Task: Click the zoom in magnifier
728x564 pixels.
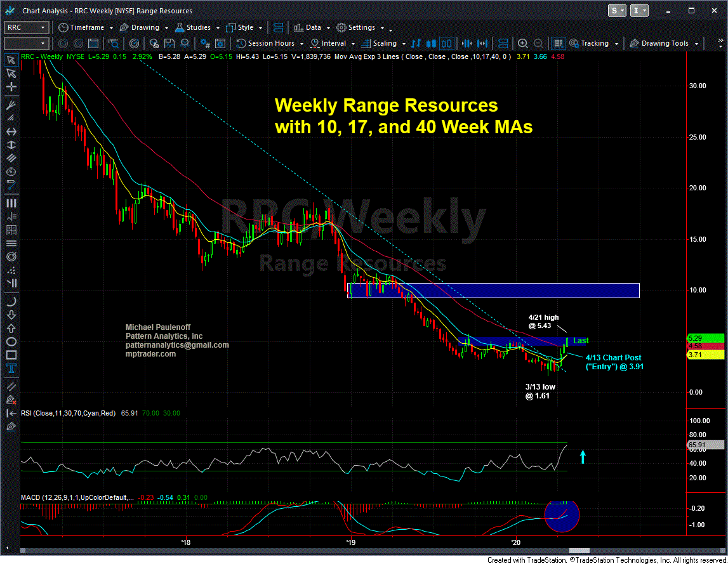Action: coord(523,44)
